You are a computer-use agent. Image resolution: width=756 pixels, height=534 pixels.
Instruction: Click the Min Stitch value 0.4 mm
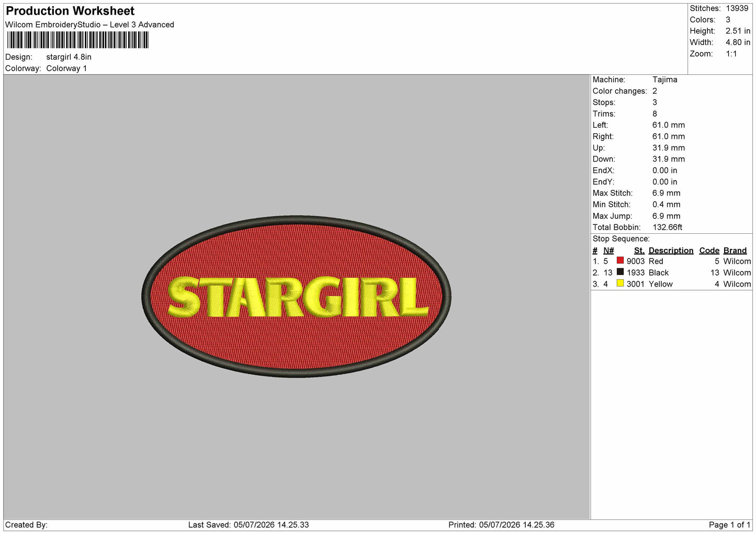666,204
